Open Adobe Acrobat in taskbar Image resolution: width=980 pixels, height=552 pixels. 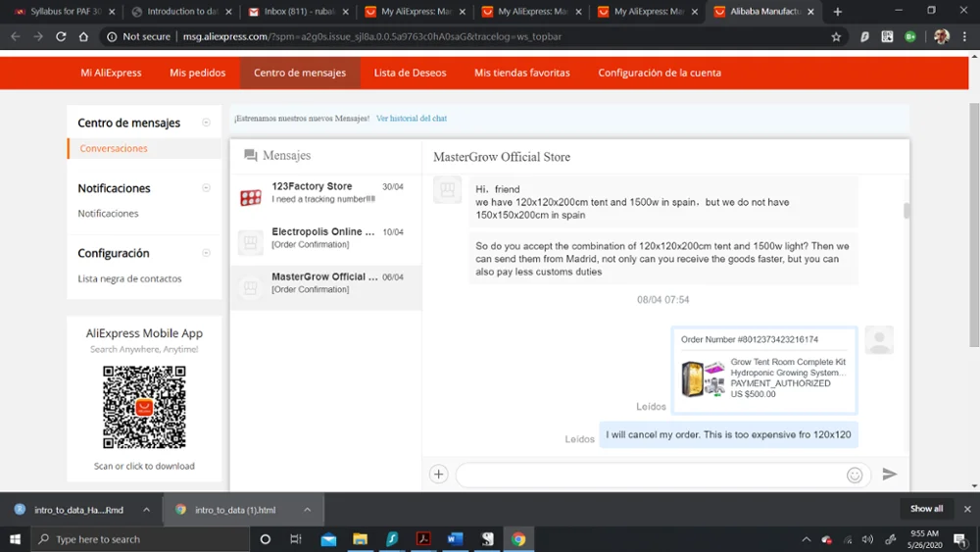(x=423, y=539)
